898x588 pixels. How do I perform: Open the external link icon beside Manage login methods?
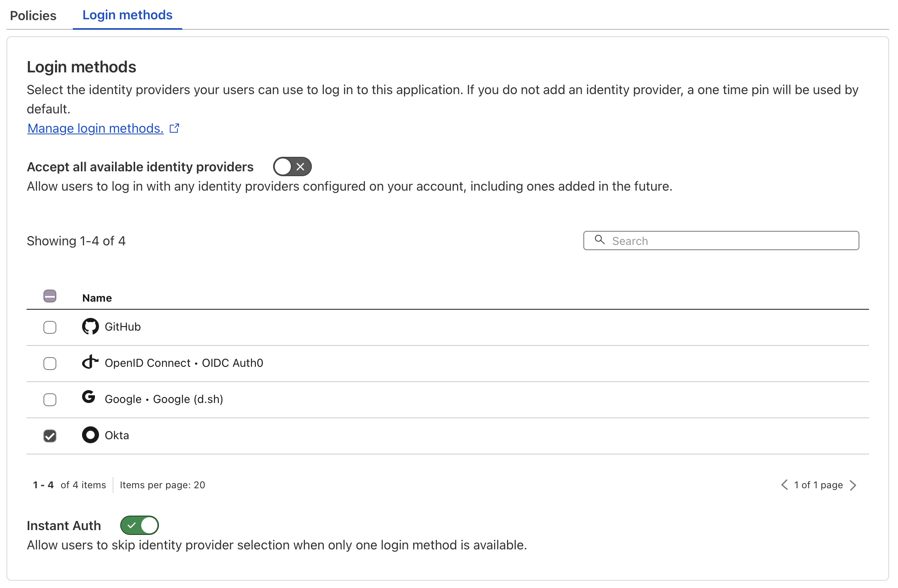point(175,128)
